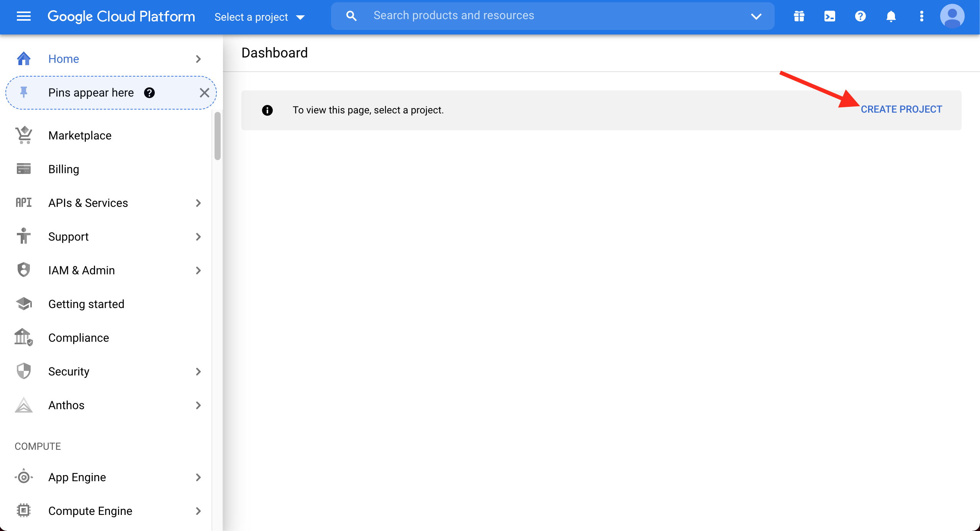Click the Home house icon
The height and width of the screenshot is (531, 980).
coord(24,59)
